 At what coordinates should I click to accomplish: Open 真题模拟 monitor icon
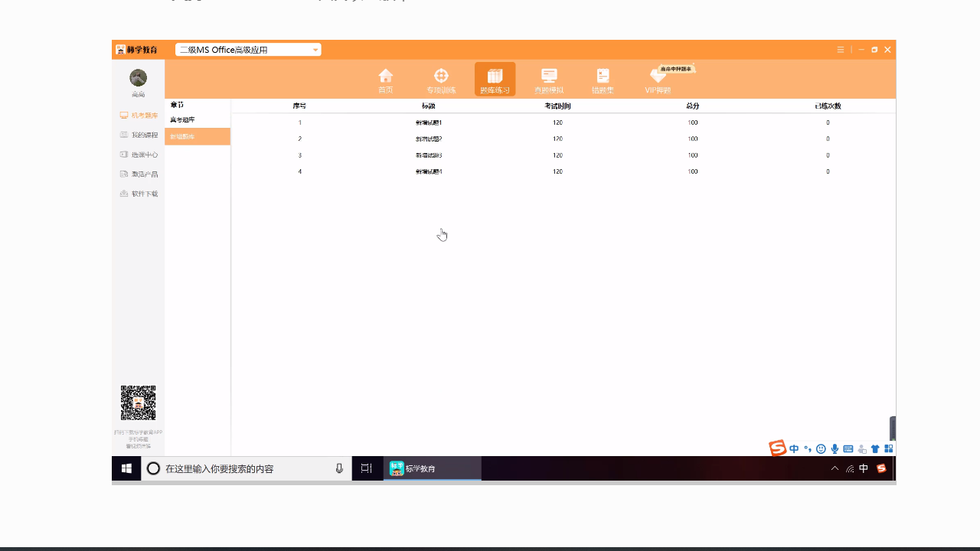[549, 77]
